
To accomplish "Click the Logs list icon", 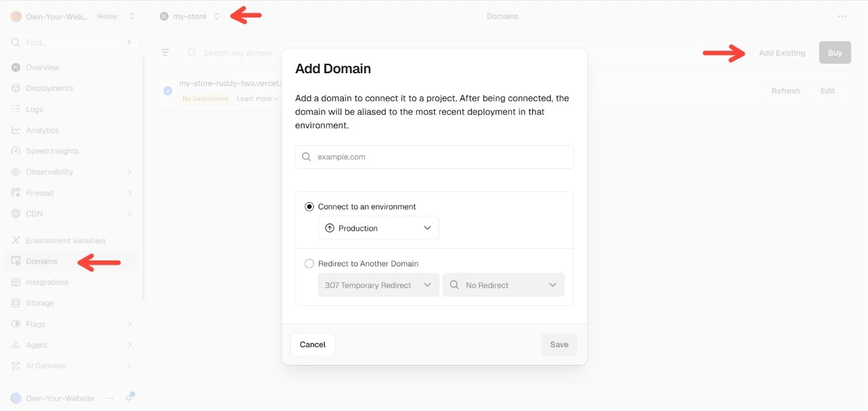I will click(16, 109).
